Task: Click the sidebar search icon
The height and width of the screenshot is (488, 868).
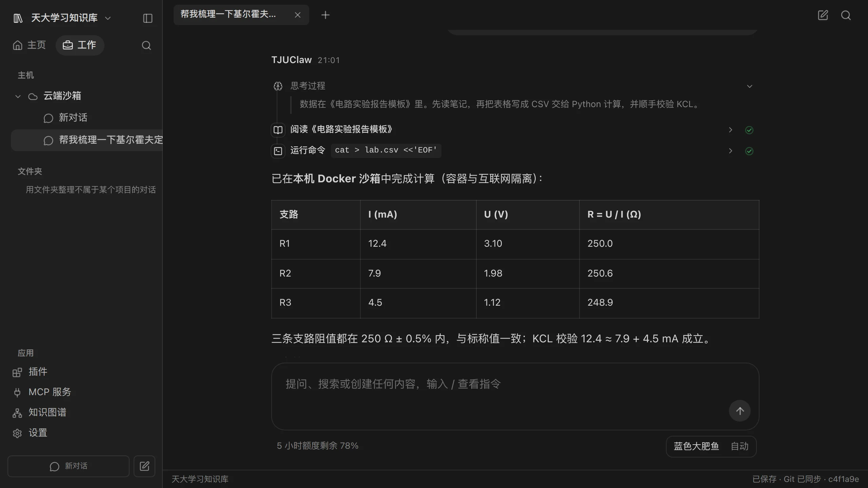Action: (146, 45)
